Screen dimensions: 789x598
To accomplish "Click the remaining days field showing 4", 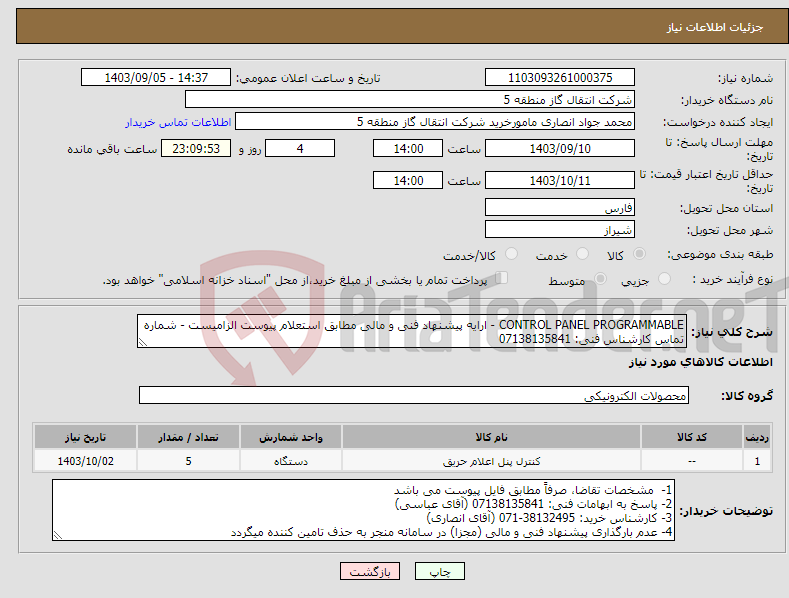I will (x=300, y=148).
